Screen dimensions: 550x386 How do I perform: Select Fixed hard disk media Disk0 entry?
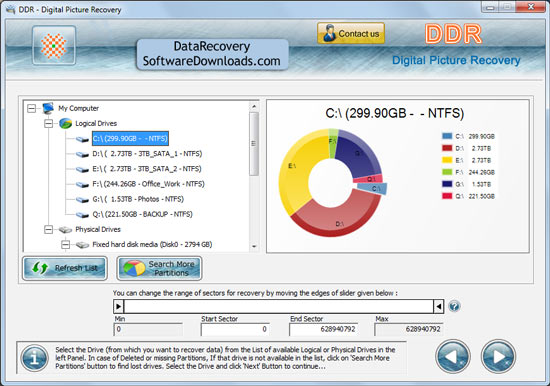coord(152,244)
